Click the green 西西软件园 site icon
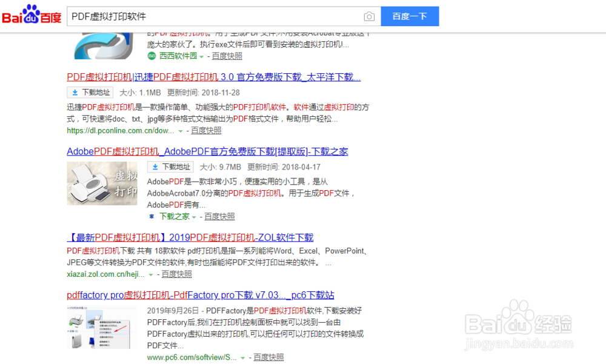The width and height of the screenshot is (606, 364). (x=151, y=56)
